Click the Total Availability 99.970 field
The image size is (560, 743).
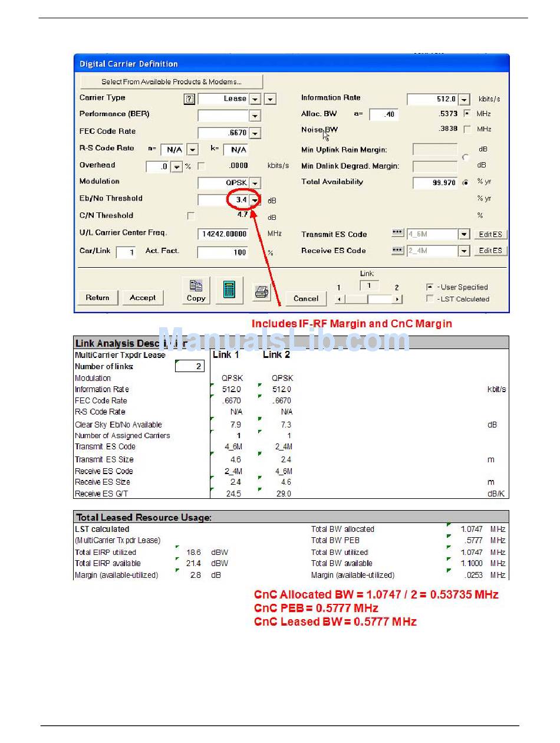tap(435, 183)
